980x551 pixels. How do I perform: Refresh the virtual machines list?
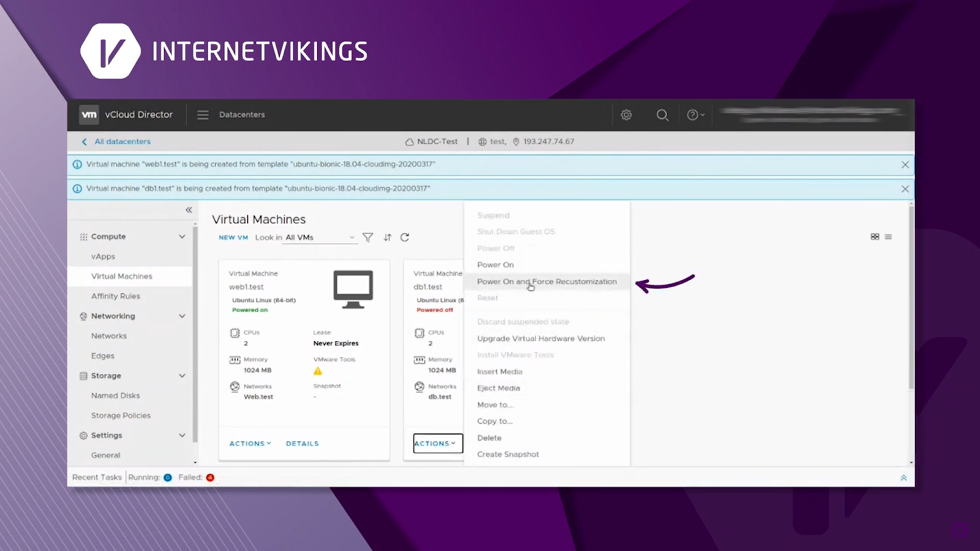[x=405, y=238]
